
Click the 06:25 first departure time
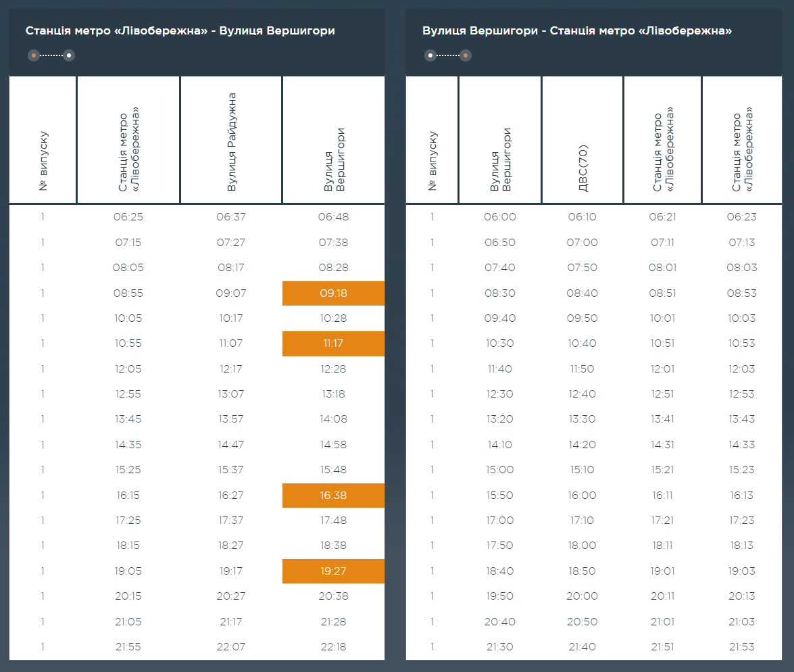(x=128, y=217)
